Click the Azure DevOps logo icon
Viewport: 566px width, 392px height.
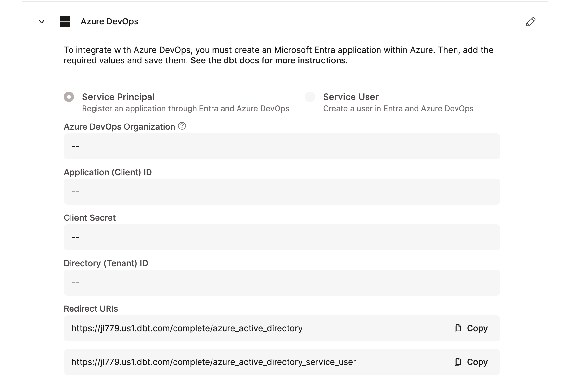point(65,21)
